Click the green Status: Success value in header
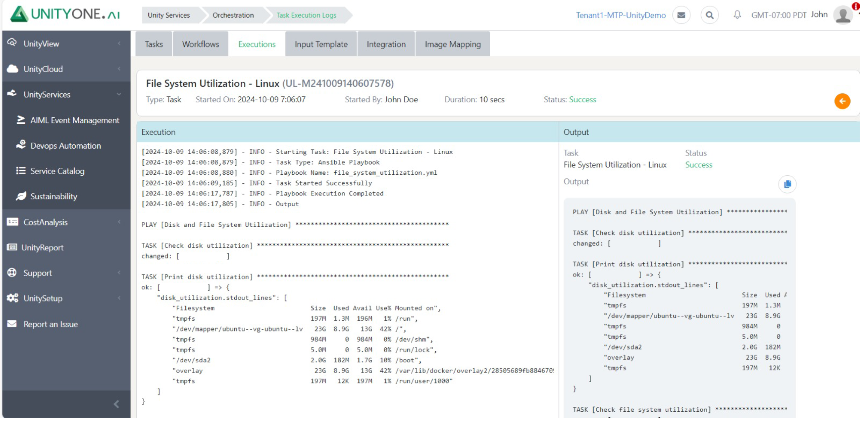The width and height of the screenshot is (868, 426). (582, 100)
